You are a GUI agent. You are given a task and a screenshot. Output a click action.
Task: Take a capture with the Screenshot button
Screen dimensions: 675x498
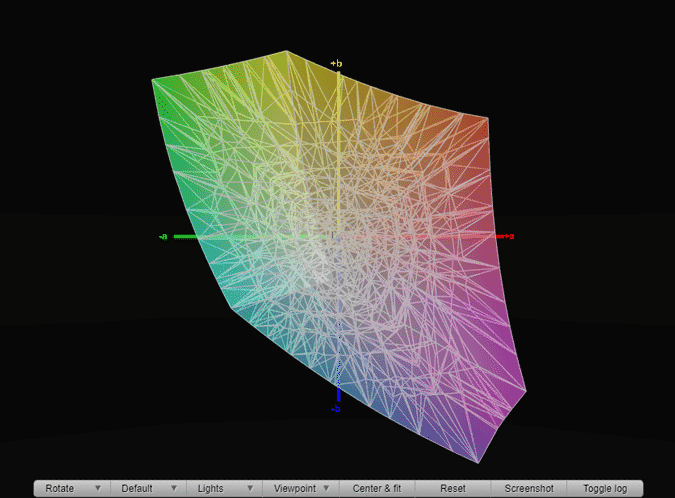[x=529, y=488]
